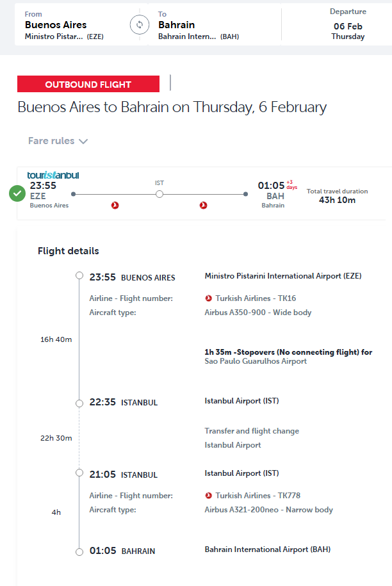392x586 pixels.
Task: Click the green selected-flight checkmark
Action: (x=18, y=193)
